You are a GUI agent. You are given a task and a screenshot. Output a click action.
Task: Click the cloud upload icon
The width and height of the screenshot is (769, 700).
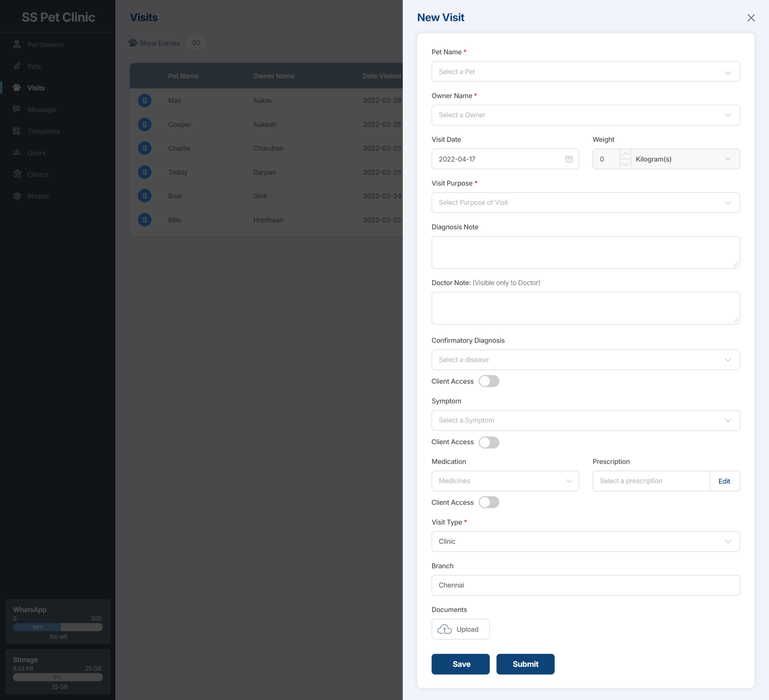tap(444, 629)
